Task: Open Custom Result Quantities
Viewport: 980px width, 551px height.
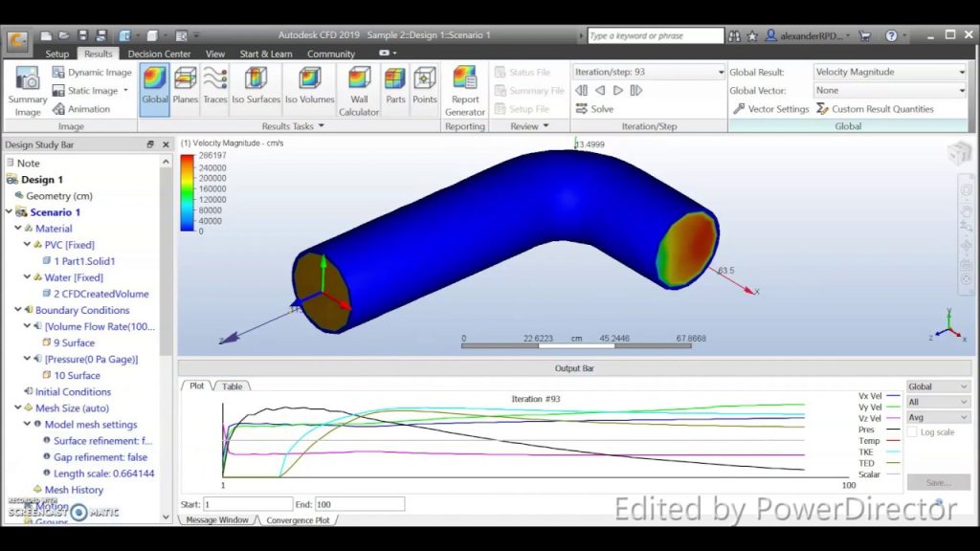Action: [875, 109]
